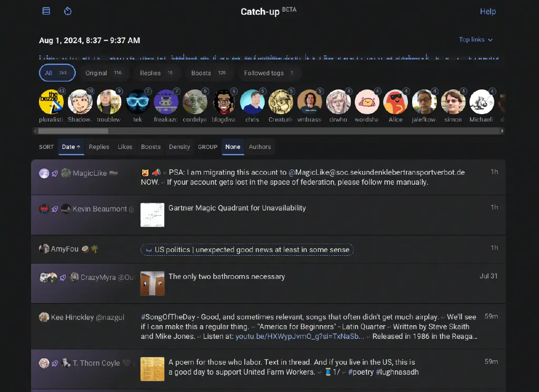This screenshot has width=539, height=392.
Task: Filter by simon author avatar
Action: (453, 102)
